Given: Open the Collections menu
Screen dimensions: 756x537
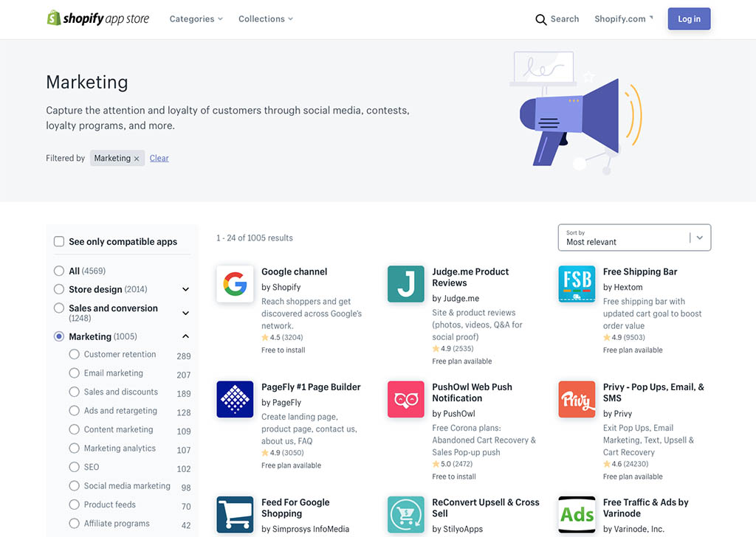Looking at the screenshot, I should coord(266,18).
